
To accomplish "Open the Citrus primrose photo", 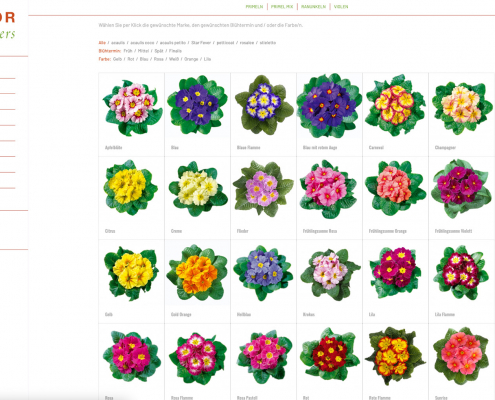I will point(131,188).
